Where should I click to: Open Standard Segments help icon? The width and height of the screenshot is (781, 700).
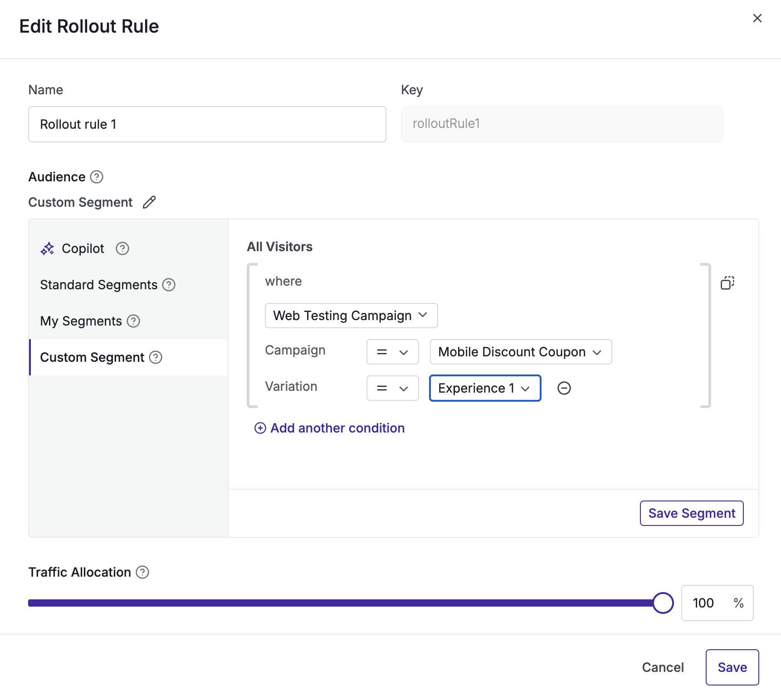coord(169,285)
